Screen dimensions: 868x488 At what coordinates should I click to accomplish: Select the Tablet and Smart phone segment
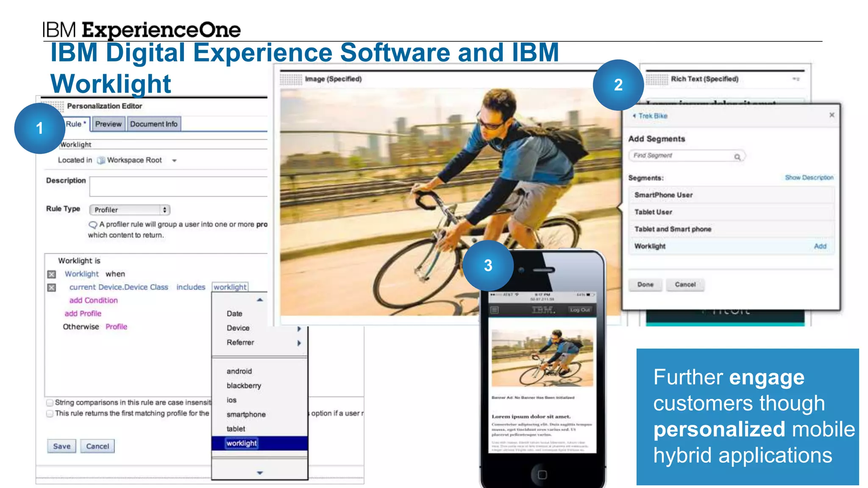[x=732, y=229]
